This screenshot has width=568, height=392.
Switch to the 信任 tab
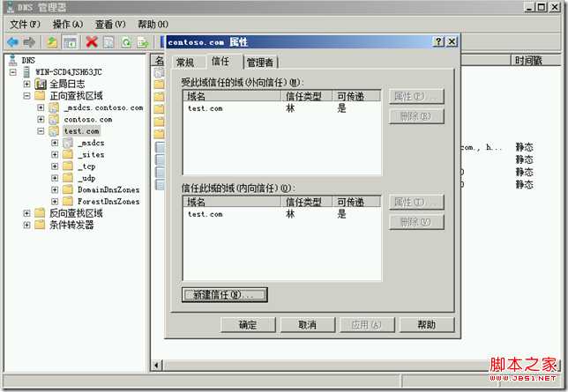(220, 61)
